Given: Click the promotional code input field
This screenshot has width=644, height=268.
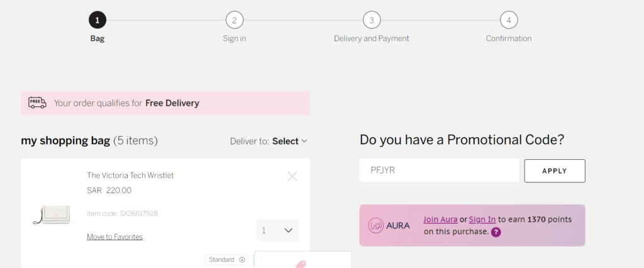Looking at the screenshot, I should [x=439, y=170].
